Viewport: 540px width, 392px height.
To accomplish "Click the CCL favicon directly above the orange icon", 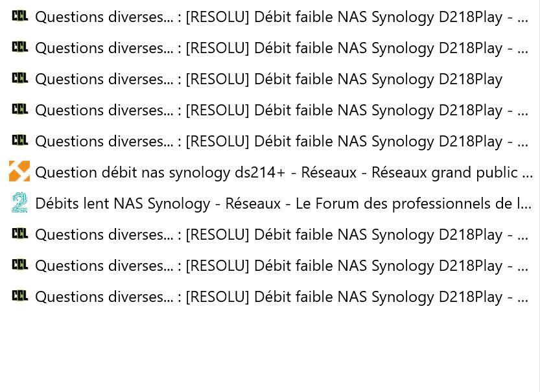I will (19, 140).
